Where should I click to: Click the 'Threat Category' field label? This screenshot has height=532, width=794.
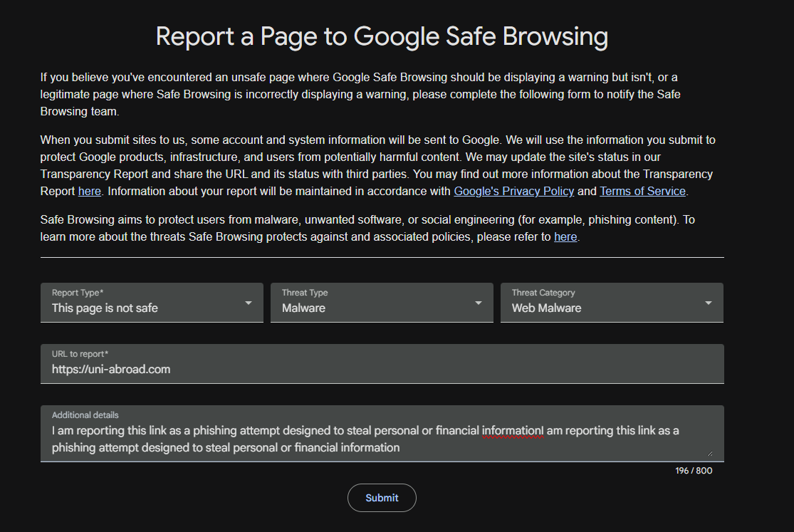(x=543, y=292)
